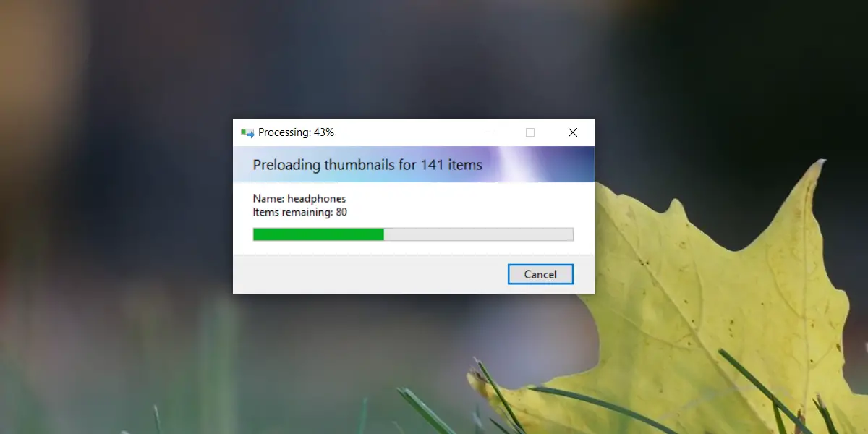
Task: Click the Processing dialog's title bar icon
Action: [247, 133]
